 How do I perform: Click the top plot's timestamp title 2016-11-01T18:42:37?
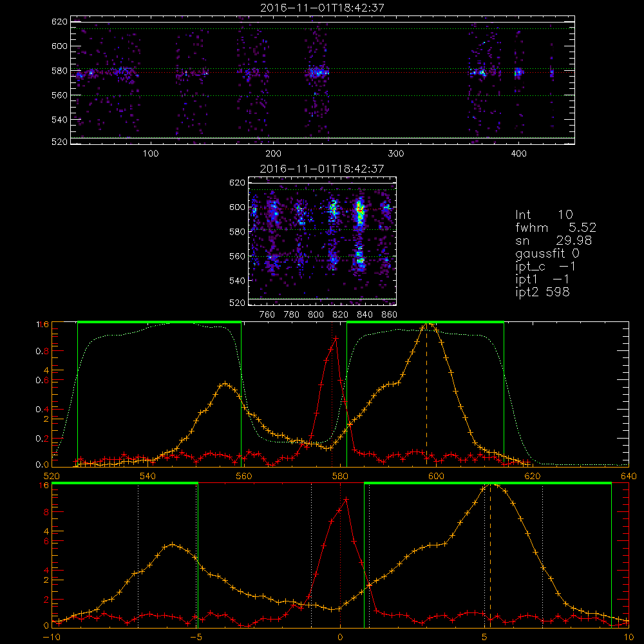tap(323, 8)
